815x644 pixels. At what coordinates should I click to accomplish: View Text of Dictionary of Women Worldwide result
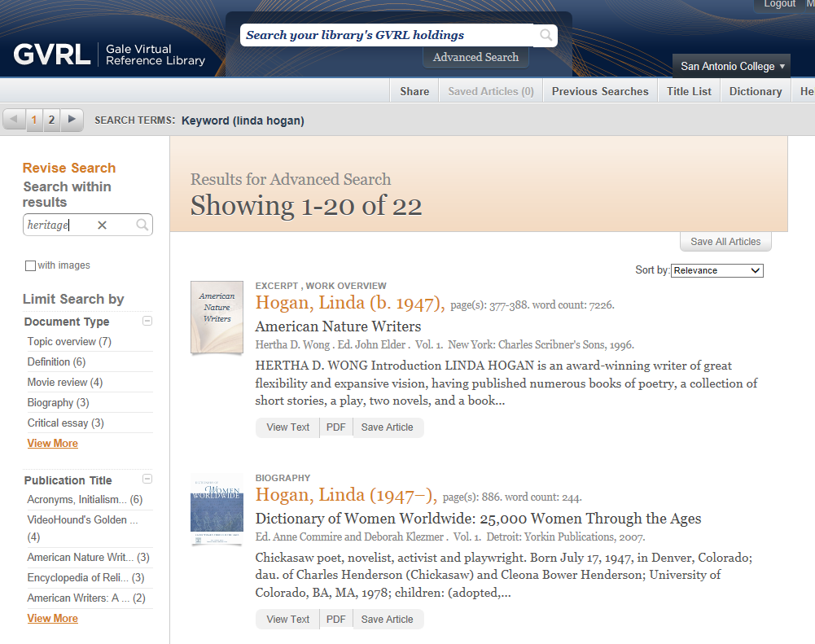point(288,620)
